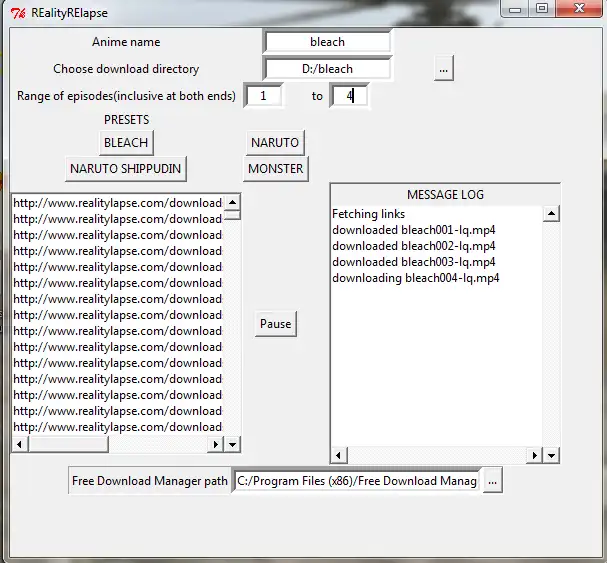Open the Free Download Manager path browse button
The height and width of the screenshot is (563, 607).
(492, 481)
